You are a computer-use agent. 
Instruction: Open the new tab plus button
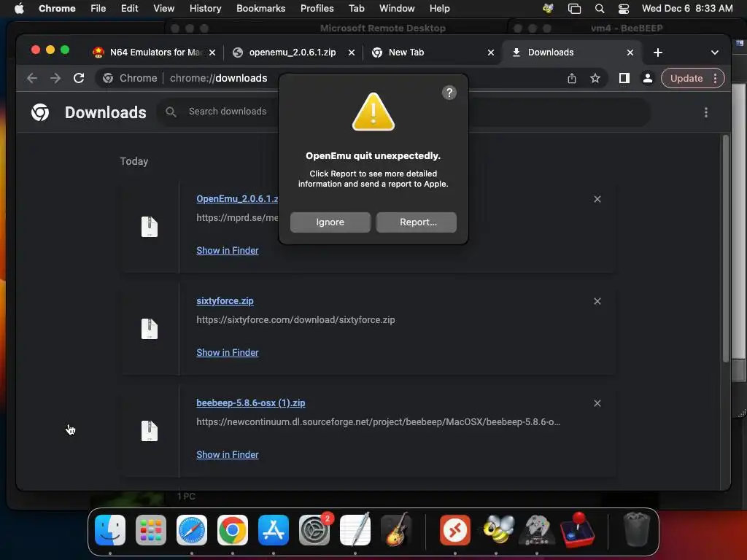657,52
